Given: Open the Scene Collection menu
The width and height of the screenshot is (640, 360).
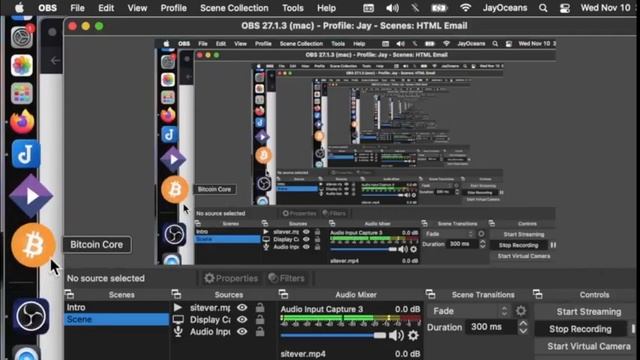Looking at the screenshot, I should 234,8.
